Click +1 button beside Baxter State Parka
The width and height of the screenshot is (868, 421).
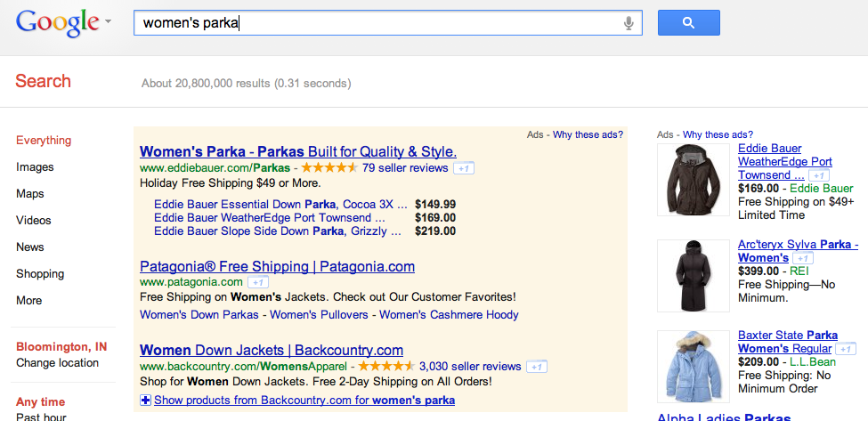point(846,349)
